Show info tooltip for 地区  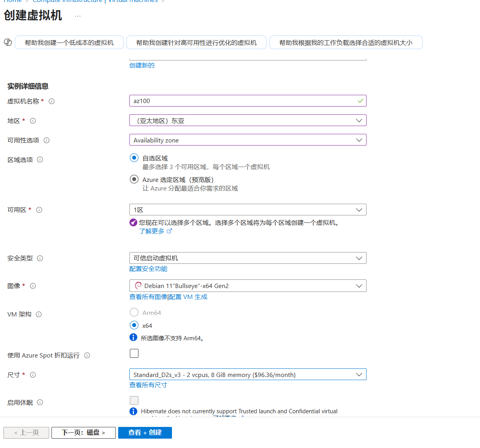(x=33, y=121)
